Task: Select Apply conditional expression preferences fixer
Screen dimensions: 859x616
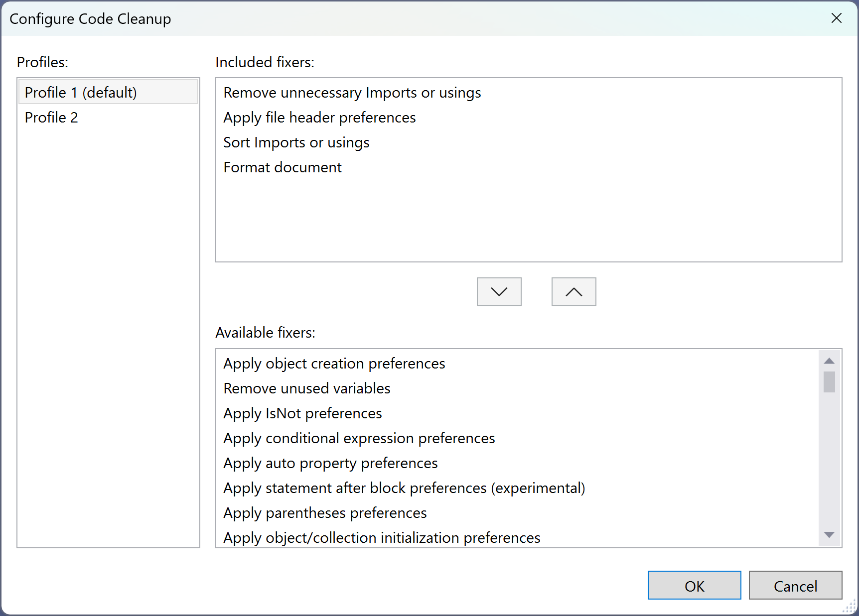Action: pos(359,438)
